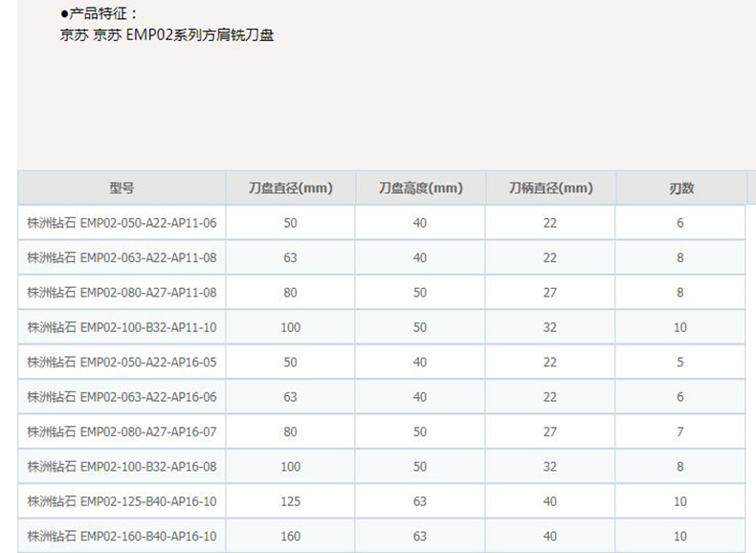Screen dimensions: 756x553
Task: Click the 型号 column header
Action: tap(122, 188)
